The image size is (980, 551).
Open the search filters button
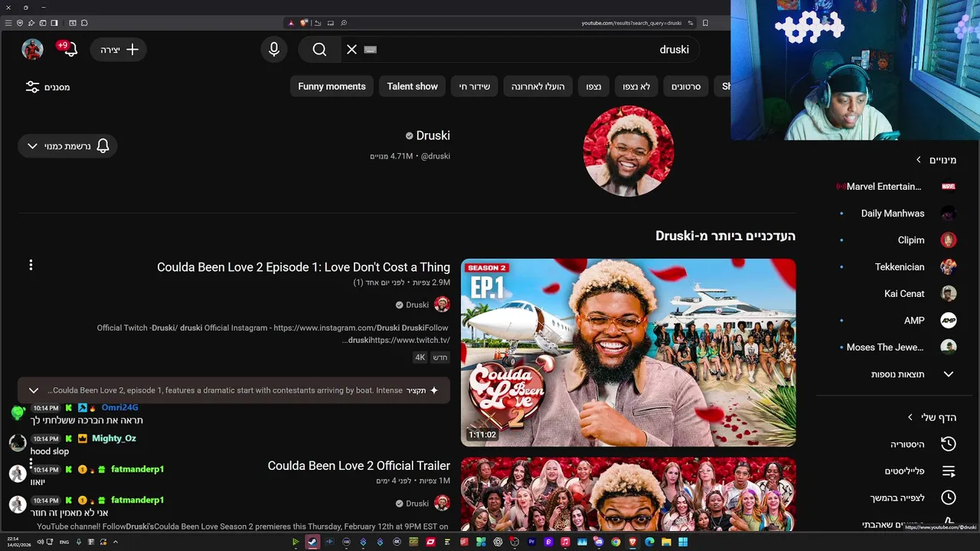[47, 87]
